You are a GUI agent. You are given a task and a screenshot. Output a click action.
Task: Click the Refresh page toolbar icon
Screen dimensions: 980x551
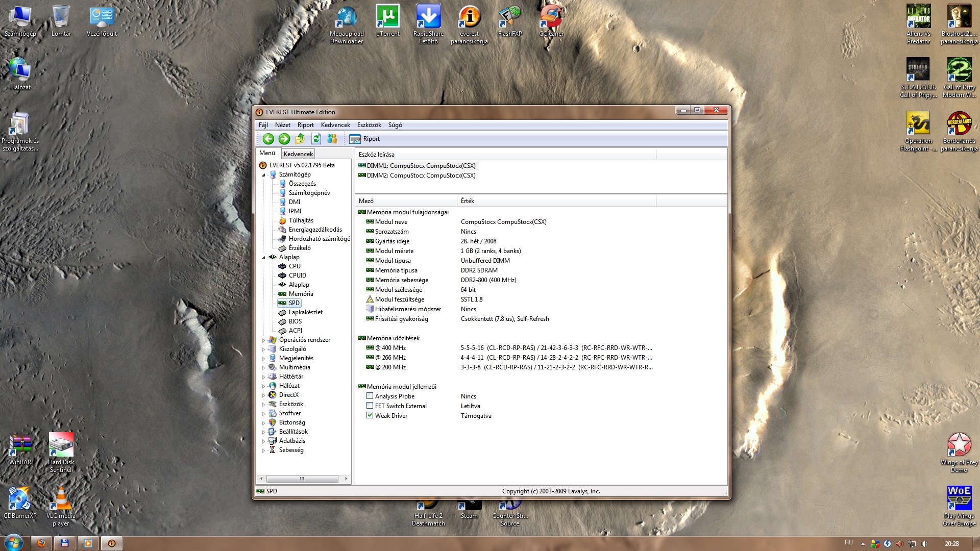pos(316,139)
